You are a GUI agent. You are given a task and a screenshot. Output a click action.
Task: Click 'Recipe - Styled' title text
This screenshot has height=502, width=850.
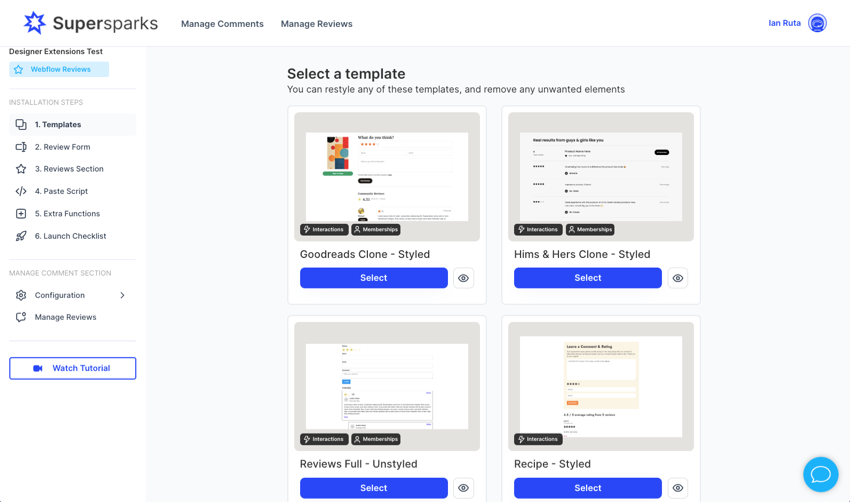552,464
